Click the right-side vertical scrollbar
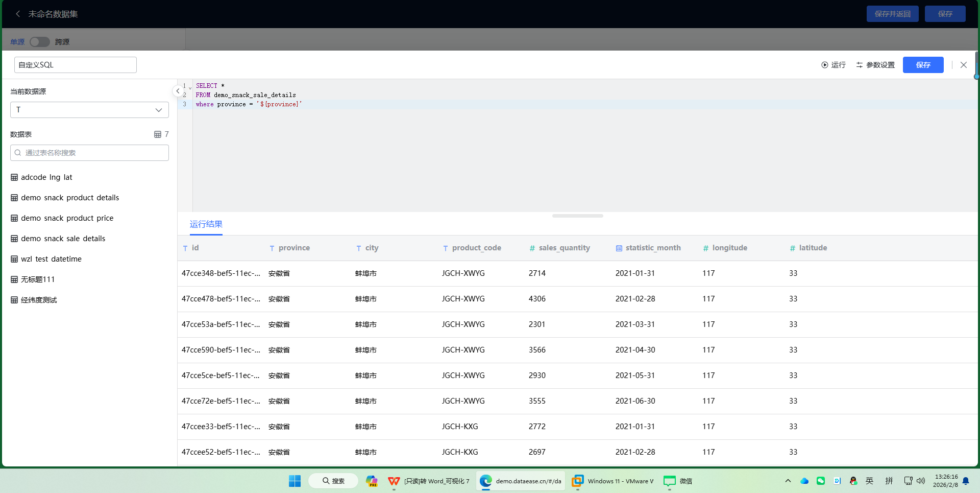The width and height of the screenshot is (980, 493). 976,65
